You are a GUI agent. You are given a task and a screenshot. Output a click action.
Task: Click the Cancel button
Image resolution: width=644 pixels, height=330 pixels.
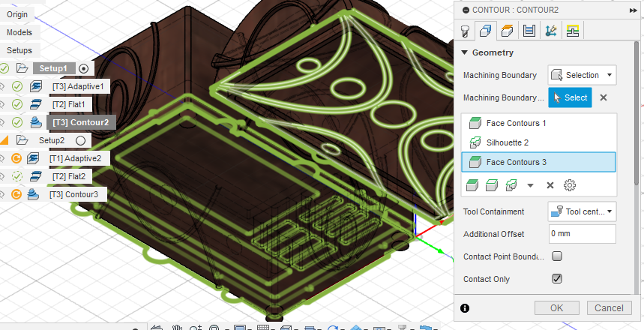coord(609,308)
